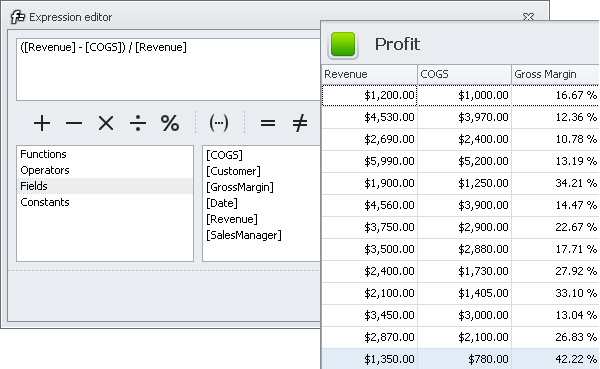The image size is (600, 369).
Task: Select Fields category in list
Action: [x=105, y=186]
